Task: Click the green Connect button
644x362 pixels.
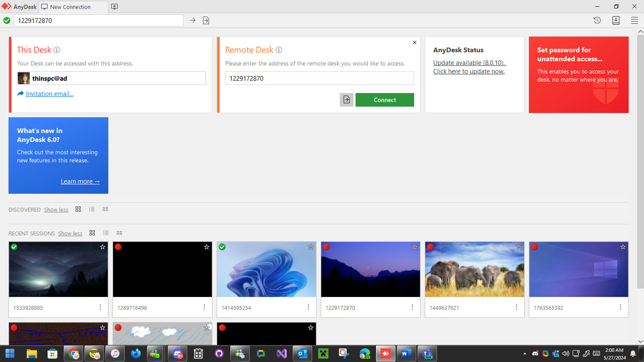Action: tap(384, 100)
